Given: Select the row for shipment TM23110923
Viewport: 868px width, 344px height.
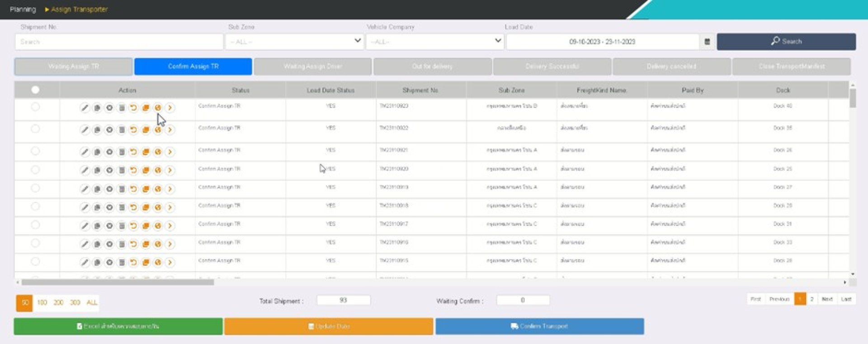Looking at the screenshot, I should click(35, 107).
